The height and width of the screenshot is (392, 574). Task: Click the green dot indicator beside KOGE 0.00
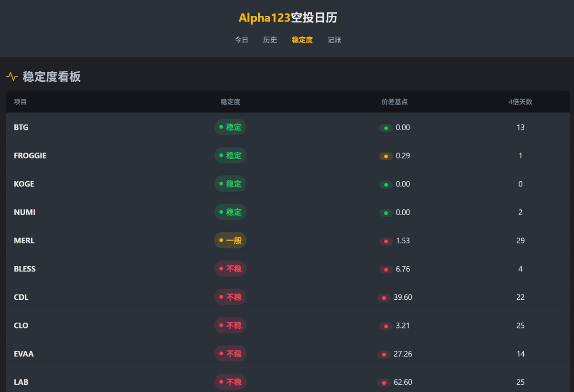tap(386, 185)
